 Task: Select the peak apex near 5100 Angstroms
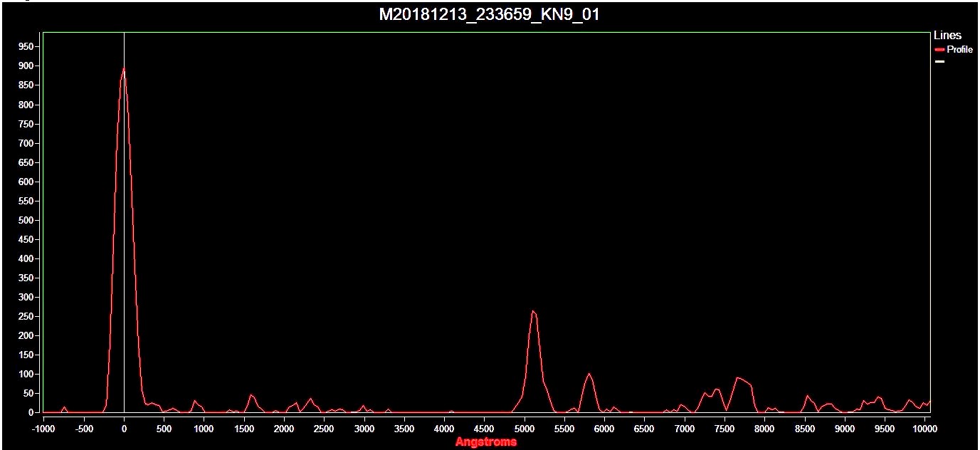tap(532, 311)
